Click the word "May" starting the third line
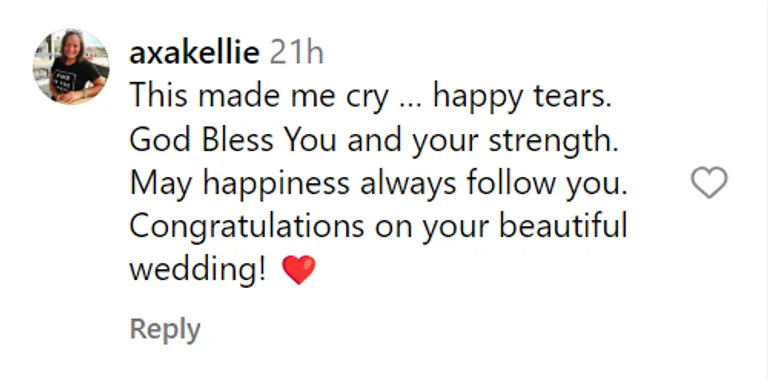Image resolution: width=768 pixels, height=379 pixels. click(161, 184)
